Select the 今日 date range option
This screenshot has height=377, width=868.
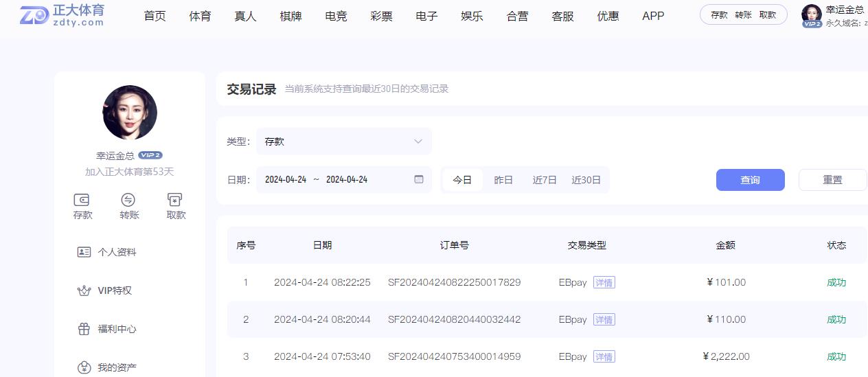[462, 180]
